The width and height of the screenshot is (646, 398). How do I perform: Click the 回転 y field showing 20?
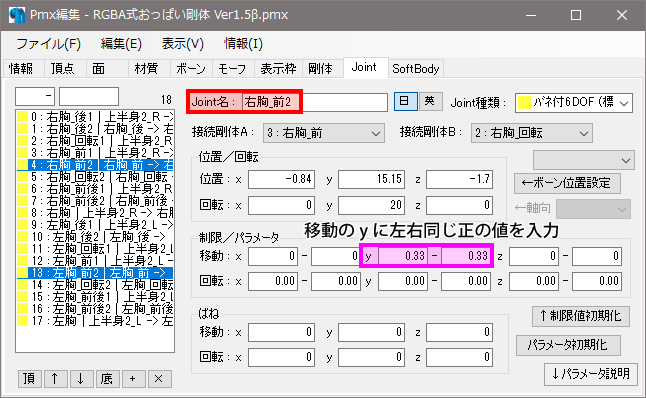coord(371,205)
